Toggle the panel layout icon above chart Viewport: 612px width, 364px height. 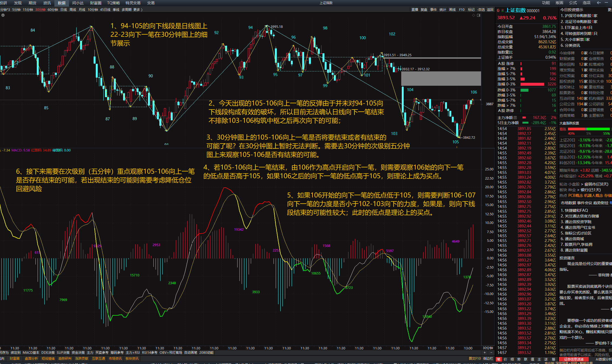[x=479, y=15]
